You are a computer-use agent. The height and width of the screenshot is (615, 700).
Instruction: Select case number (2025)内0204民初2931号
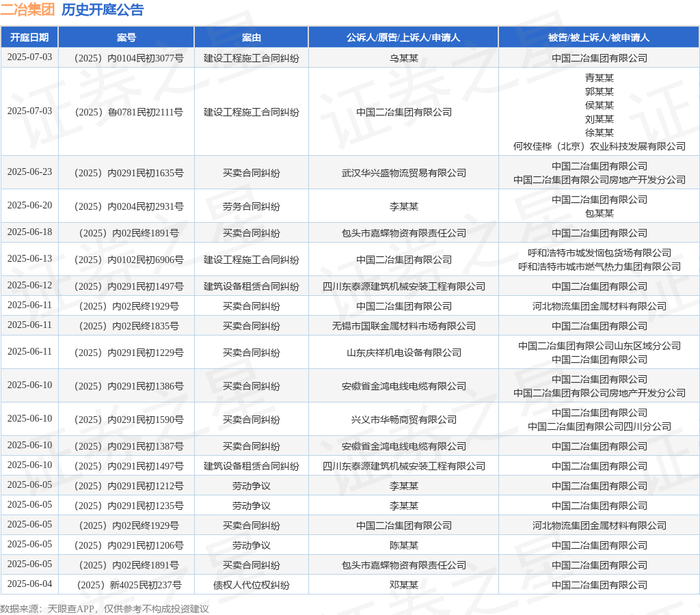coord(128,206)
